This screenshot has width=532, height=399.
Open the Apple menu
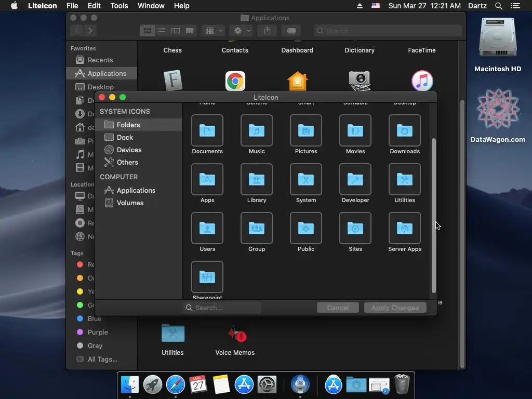tap(14, 6)
